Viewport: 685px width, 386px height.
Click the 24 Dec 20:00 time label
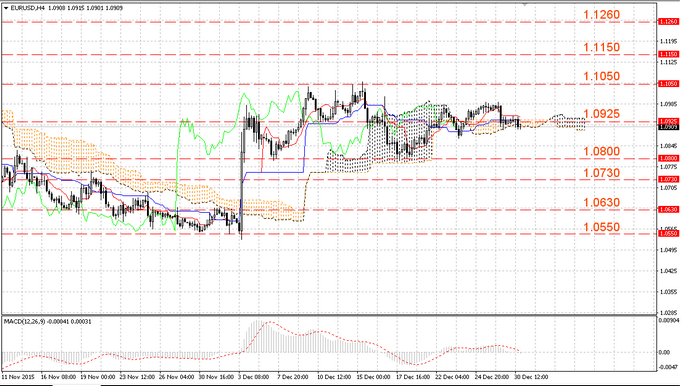click(492, 377)
